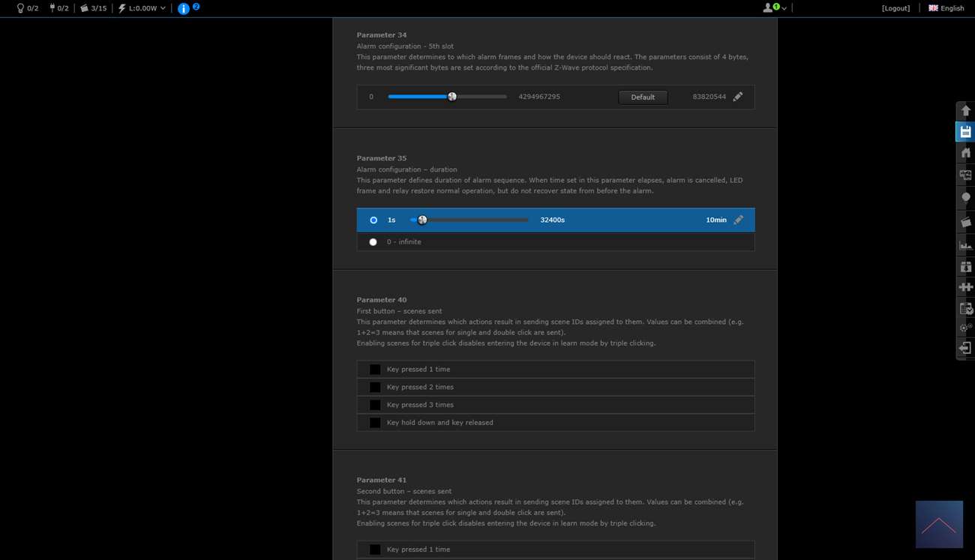Check 'Key pressed 3 times' option
The image size is (975, 560).
coord(375,405)
